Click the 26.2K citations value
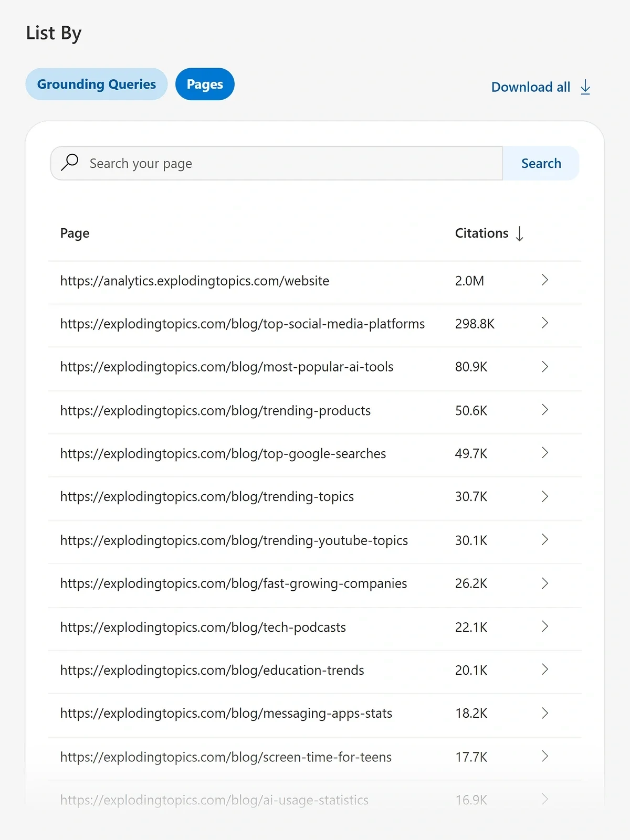 tap(471, 584)
